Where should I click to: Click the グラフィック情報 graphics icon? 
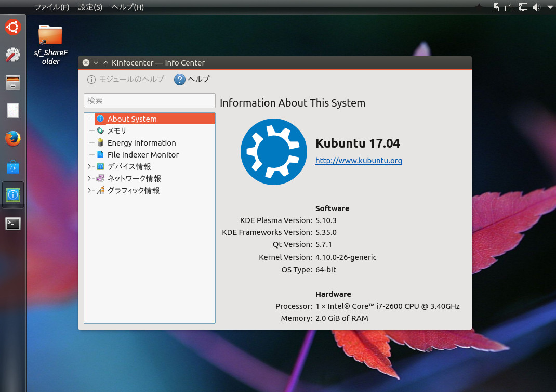point(100,190)
